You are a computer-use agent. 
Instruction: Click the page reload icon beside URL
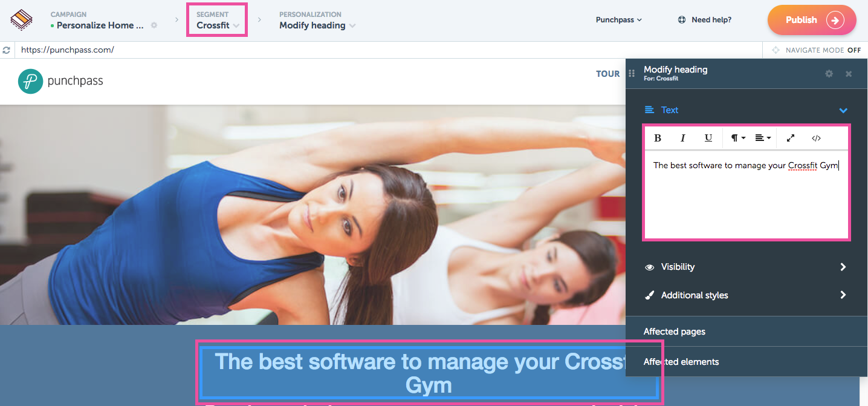tap(7, 50)
